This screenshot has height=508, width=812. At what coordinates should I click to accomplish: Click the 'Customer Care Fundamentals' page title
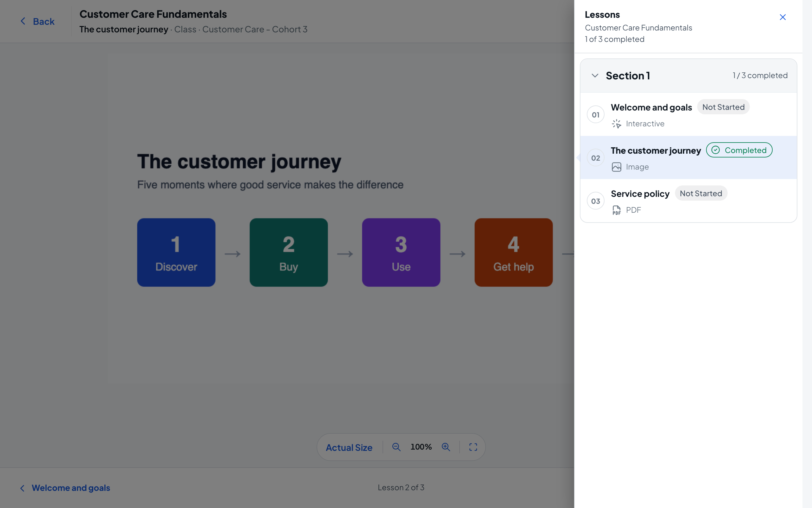pos(153,14)
